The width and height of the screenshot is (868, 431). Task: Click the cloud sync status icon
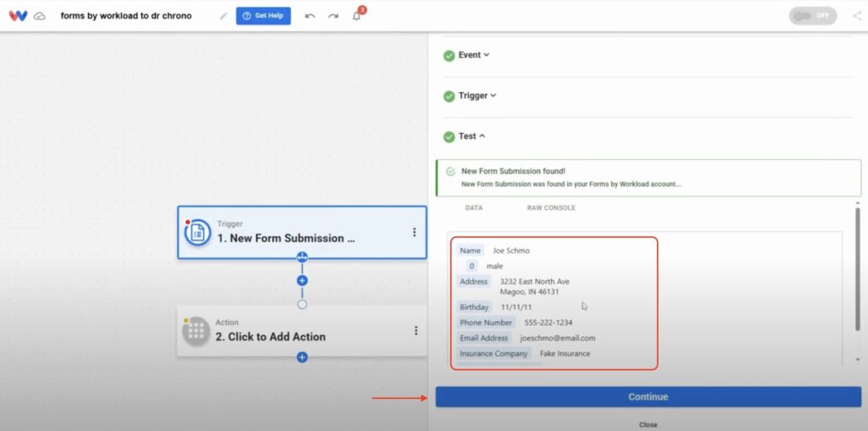click(39, 16)
